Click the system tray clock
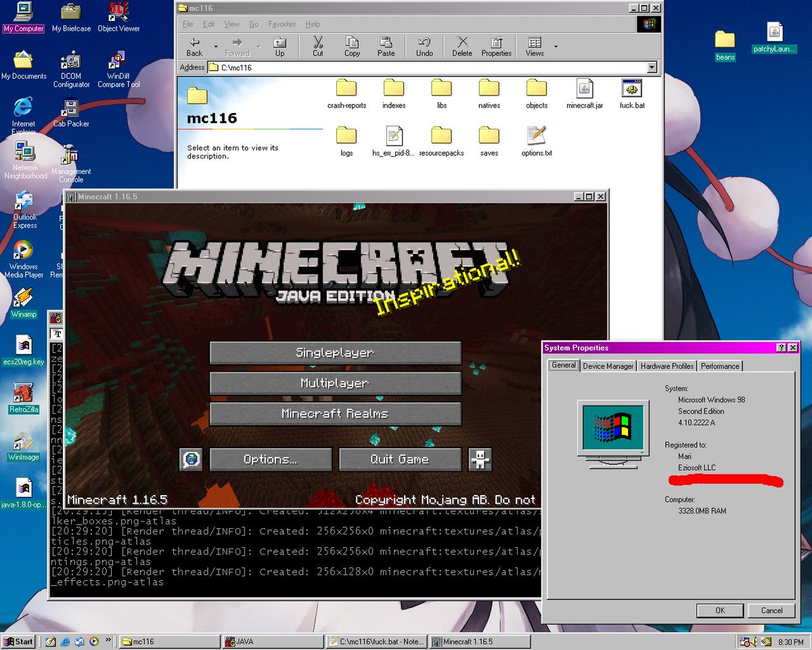This screenshot has height=650, width=812. (790, 641)
